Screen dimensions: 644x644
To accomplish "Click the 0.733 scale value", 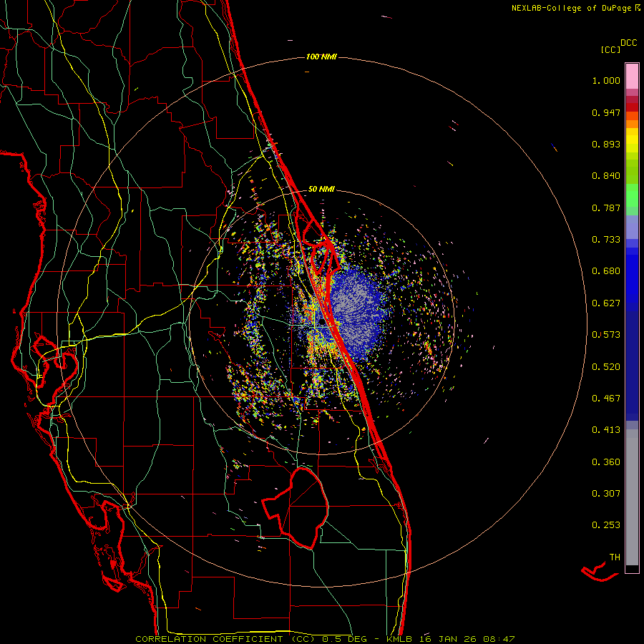I will (x=606, y=240).
